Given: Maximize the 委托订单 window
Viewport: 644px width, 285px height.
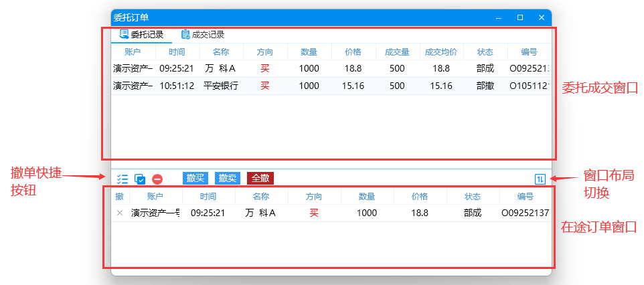Looking at the screenshot, I should click(520, 17).
